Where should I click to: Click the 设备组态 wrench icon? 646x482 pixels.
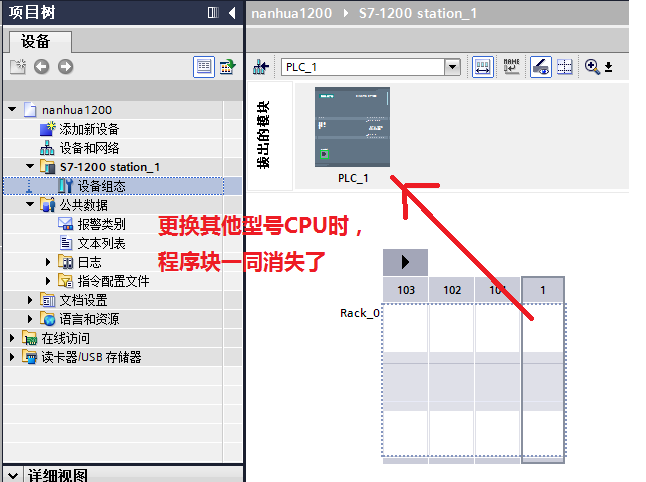(x=66, y=186)
